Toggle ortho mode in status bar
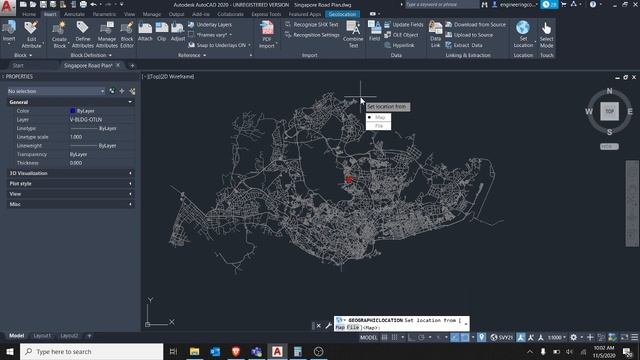Image resolution: width=640 pixels, height=360 pixels. (x=411, y=338)
